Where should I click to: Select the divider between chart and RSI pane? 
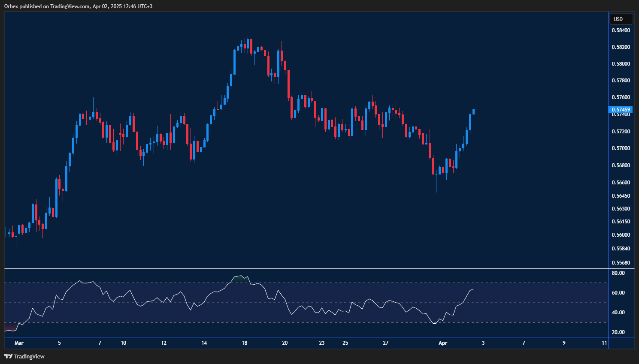[300, 268]
